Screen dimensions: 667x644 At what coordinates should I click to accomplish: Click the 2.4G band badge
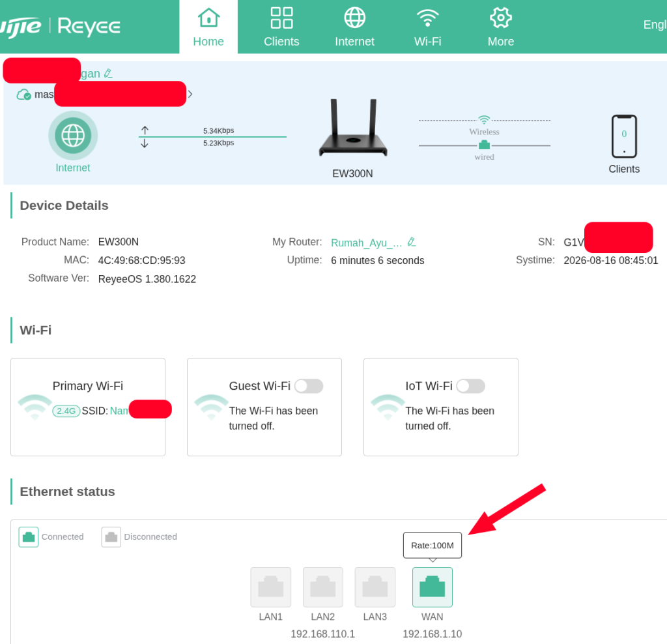point(66,411)
